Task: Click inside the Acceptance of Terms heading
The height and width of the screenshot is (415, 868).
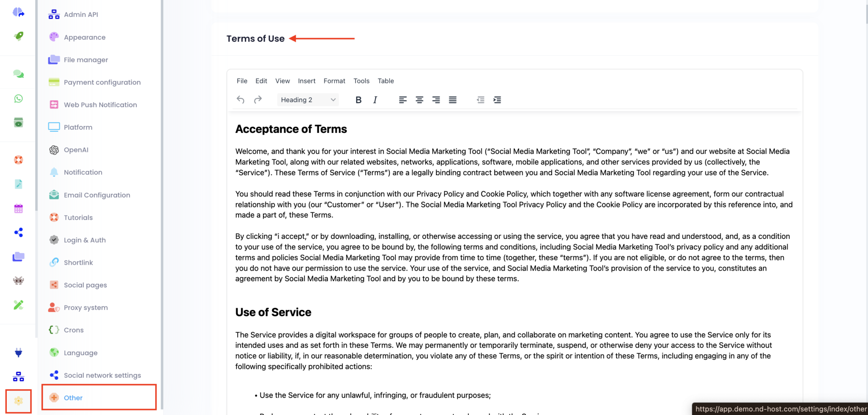Action: point(291,129)
